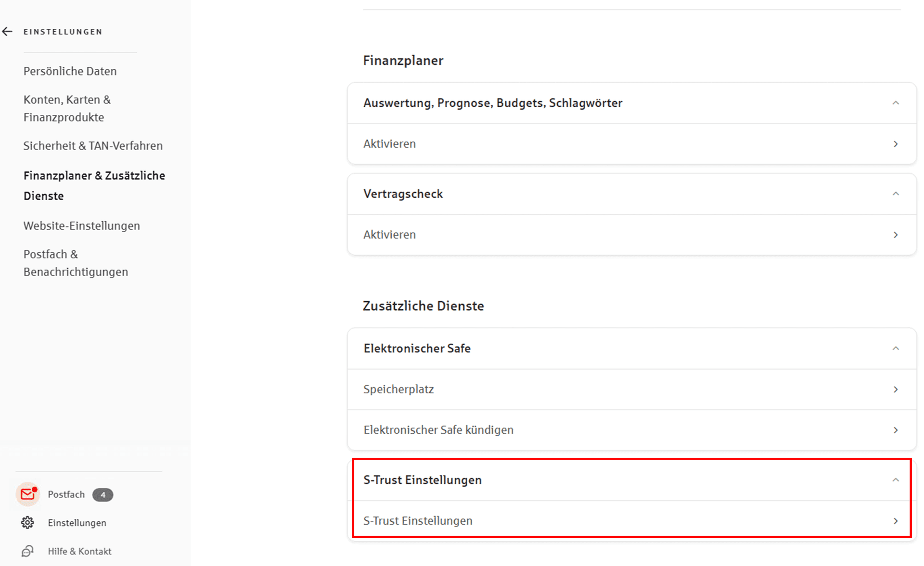Click arrow beside Elektronischer Safe kündigen

pos(896,430)
